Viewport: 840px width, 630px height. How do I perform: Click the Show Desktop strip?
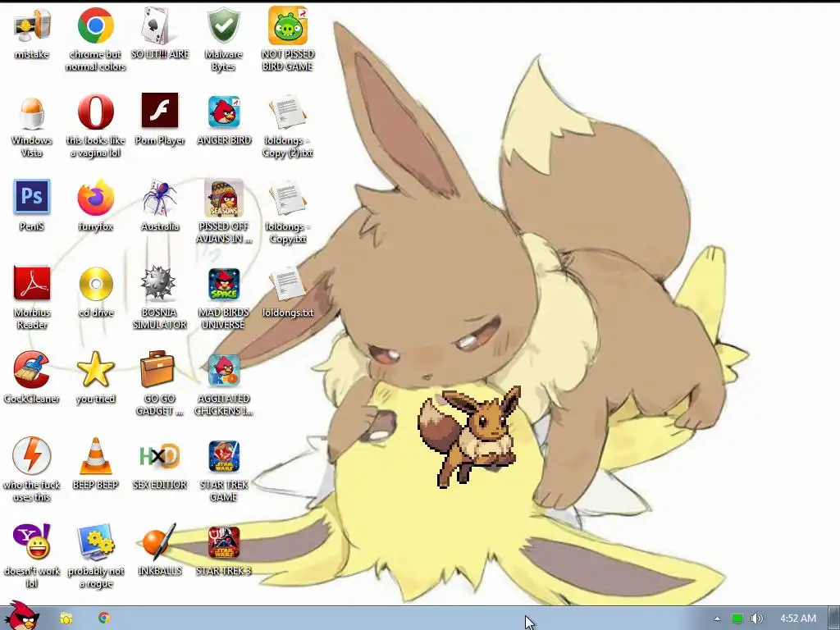tap(834, 619)
